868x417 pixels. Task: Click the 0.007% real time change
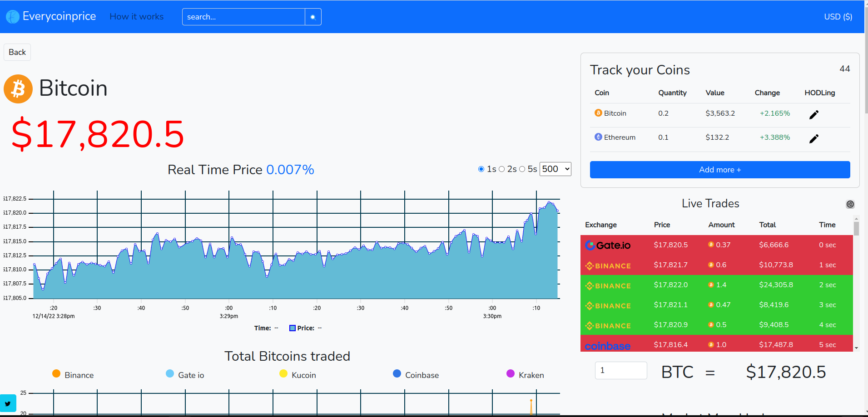click(290, 170)
